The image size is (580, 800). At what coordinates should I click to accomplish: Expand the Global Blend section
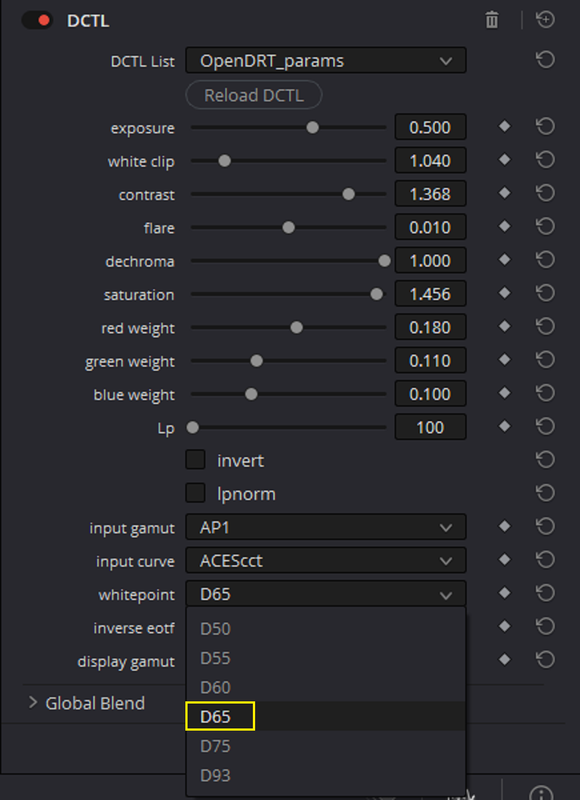tap(33, 703)
